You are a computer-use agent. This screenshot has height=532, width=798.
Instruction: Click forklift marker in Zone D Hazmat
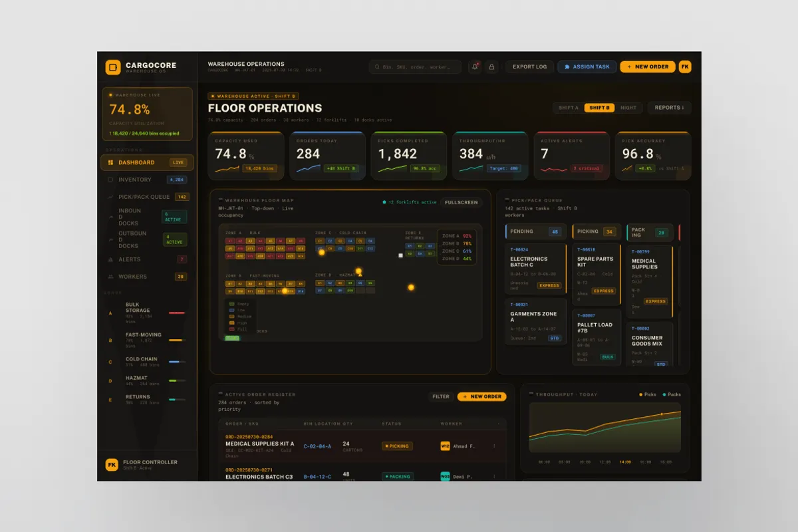pyautogui.click(x=358, y=271)
